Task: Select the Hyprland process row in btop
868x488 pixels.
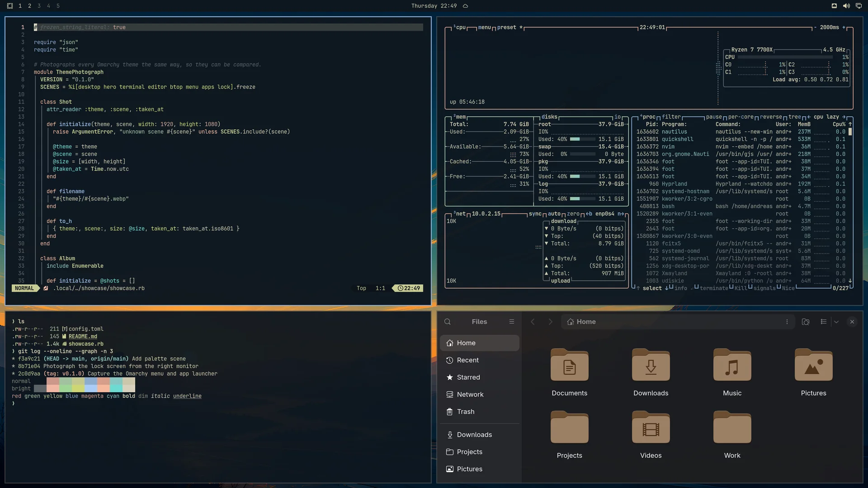Action: (x=741, y=184)
